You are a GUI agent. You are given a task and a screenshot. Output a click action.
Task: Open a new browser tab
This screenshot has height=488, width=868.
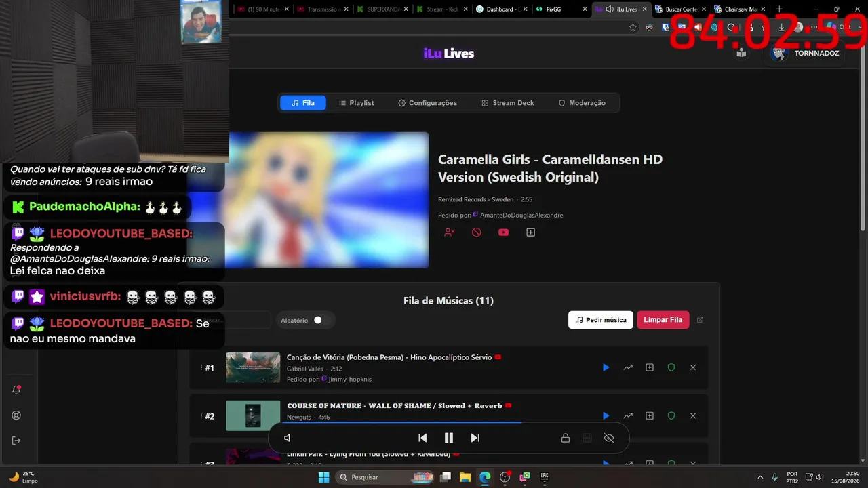779,9
